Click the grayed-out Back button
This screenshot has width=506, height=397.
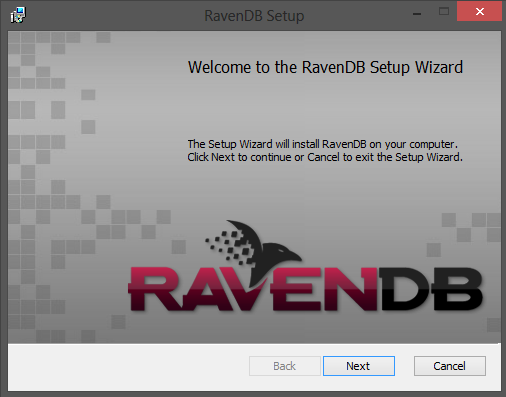[x=285, y=366]
